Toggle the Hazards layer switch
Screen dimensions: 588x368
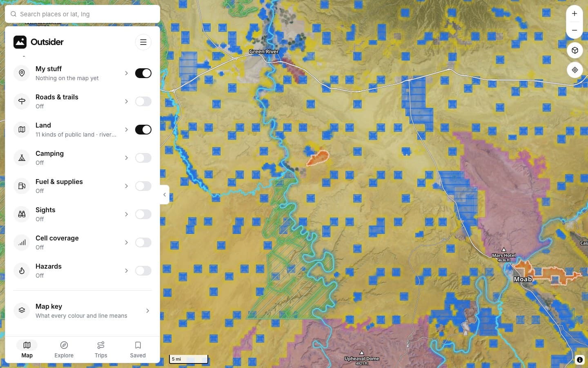(x=143, y=271)
